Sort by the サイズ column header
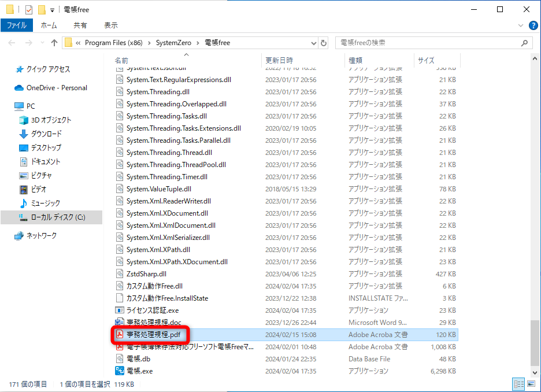This screenshot has height=392, width=541. (426, 60)
